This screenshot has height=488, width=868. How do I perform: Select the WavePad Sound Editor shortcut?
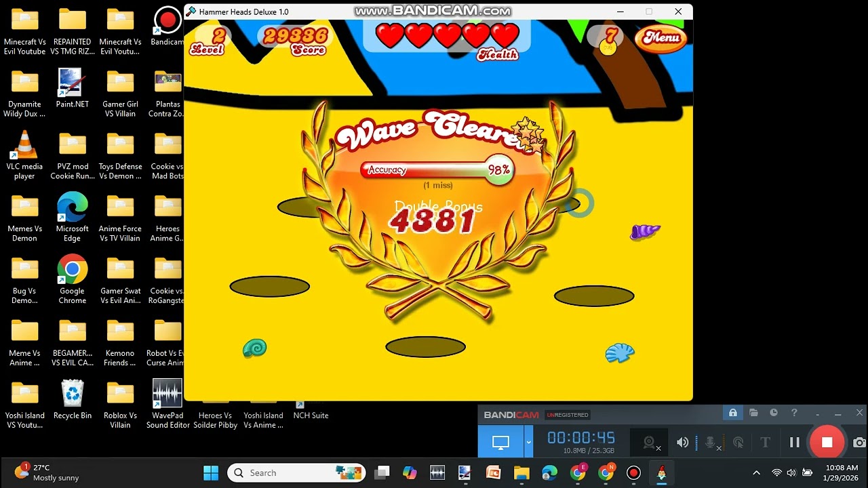pyautogui.click(x=167, y=404)
